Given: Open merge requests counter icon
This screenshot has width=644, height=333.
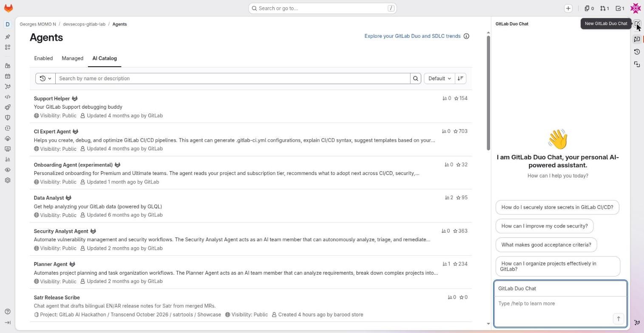Looking at the screenshot, I should pos(604,8).
